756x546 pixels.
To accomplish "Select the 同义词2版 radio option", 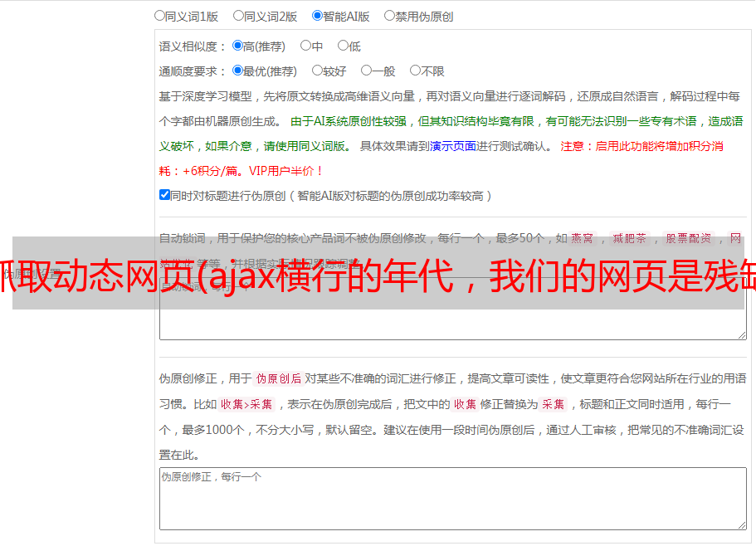I will click(238, 16).
